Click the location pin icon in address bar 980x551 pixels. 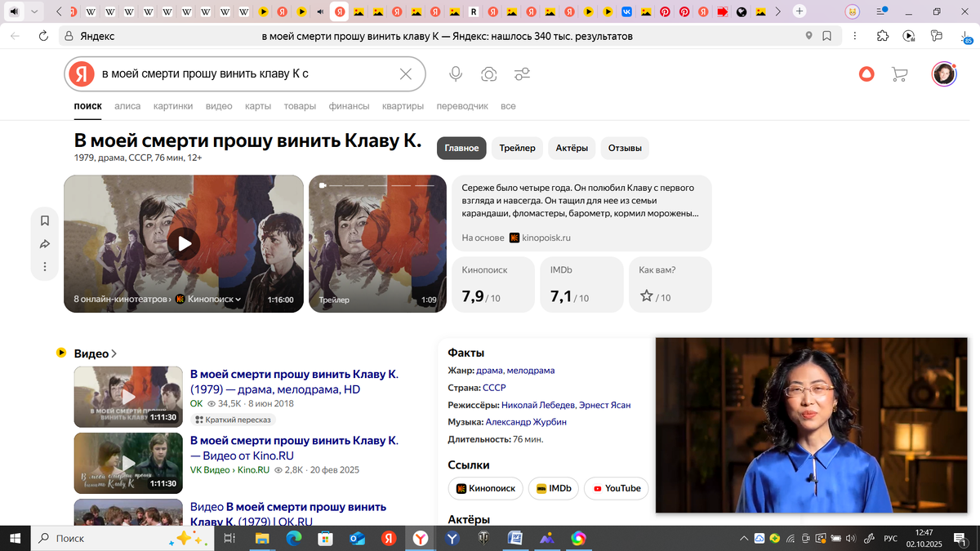pyautogui.click(x=808, y=36)
